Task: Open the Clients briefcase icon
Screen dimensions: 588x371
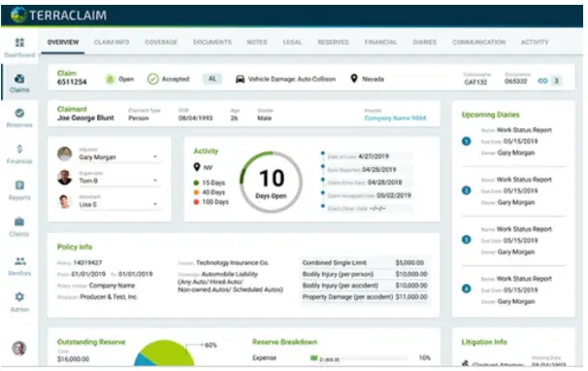Action: click(19, 221)
